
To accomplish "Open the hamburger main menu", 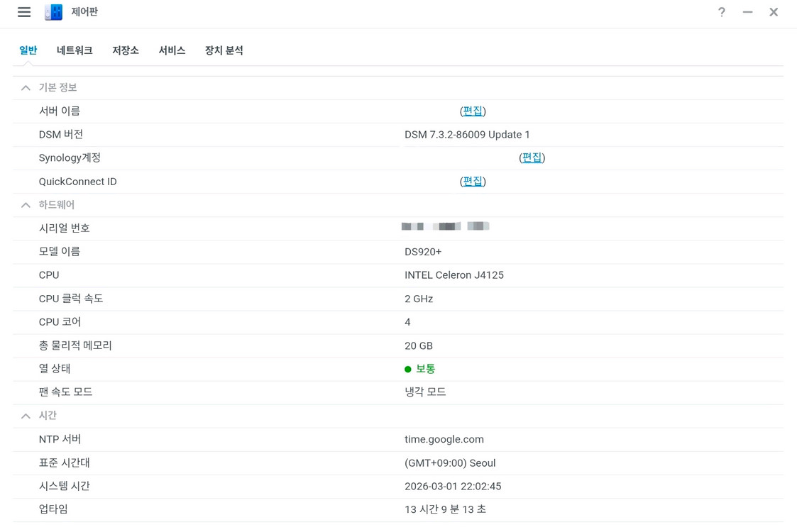I will (23, 11).
